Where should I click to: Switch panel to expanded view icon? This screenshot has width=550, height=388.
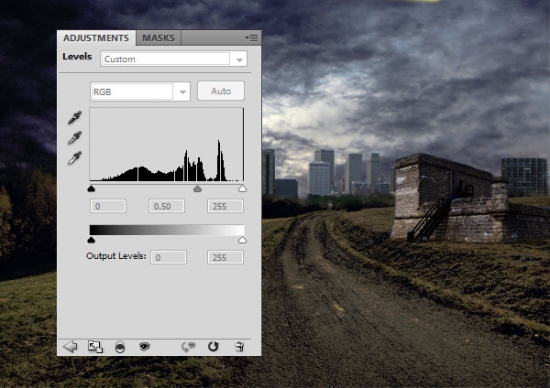click(x=95, y=347)
